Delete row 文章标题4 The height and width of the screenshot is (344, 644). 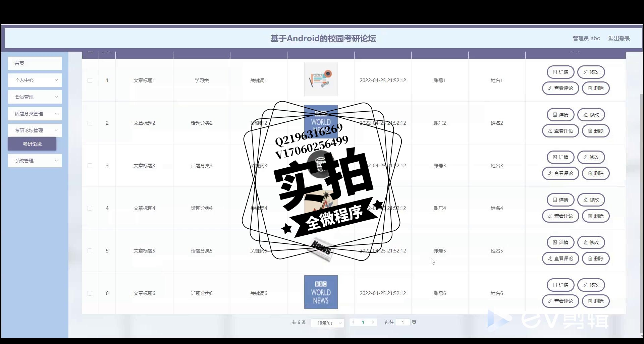pos(596,216)
